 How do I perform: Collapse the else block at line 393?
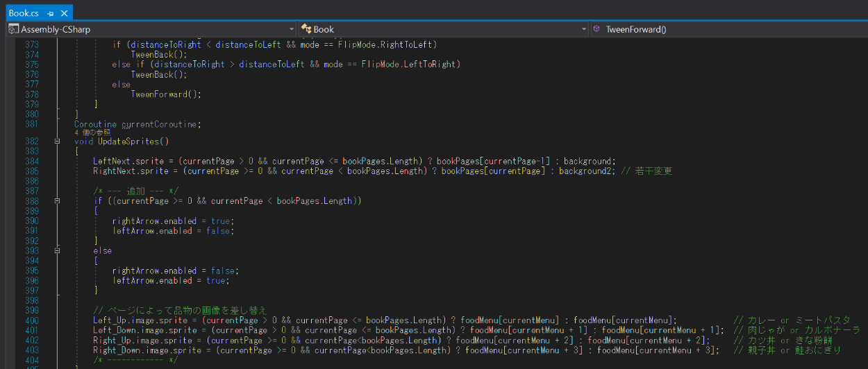pyautogui.click(x=57, y=251)
